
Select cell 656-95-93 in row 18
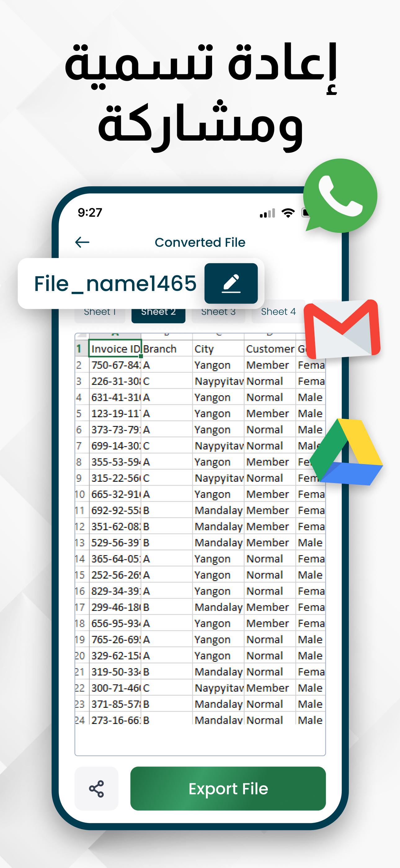(x=115, y=623)
